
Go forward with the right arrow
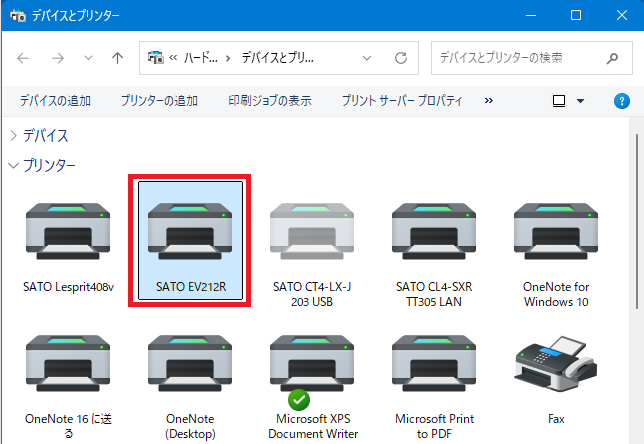(58, 58)
